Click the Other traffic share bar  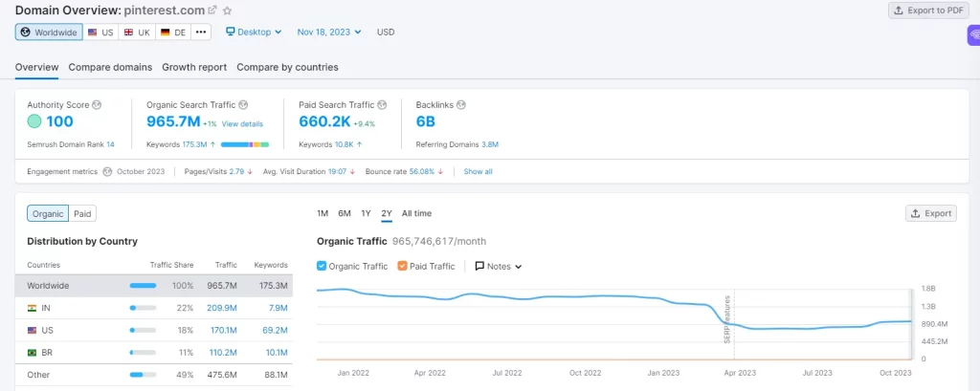pos(144,375)
